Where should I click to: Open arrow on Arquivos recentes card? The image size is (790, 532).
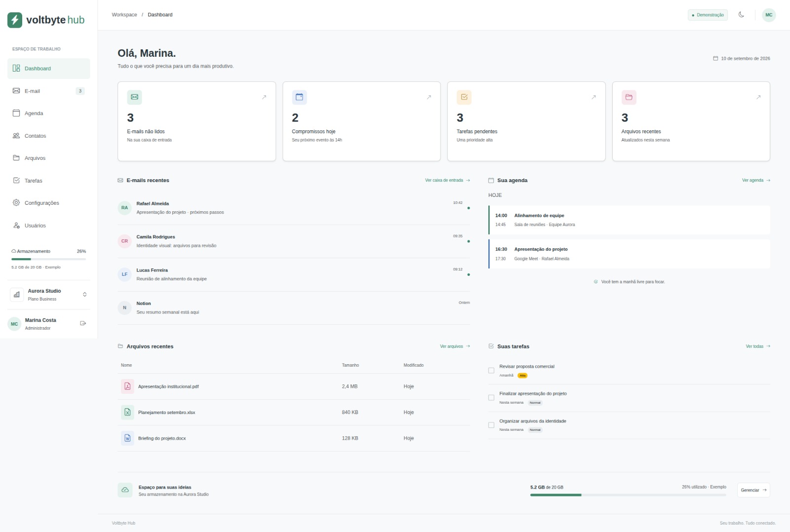[x=758, y=97]
